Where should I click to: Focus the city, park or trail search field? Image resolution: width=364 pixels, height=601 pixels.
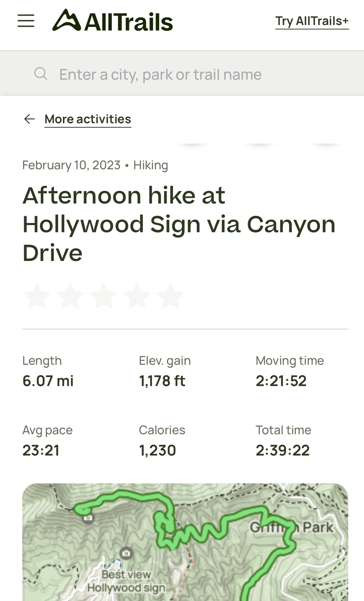(x=161, y=74)
